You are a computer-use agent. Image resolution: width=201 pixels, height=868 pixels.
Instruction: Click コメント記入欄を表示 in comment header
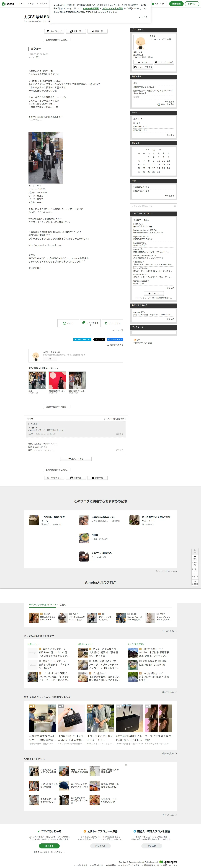point(115,419)
